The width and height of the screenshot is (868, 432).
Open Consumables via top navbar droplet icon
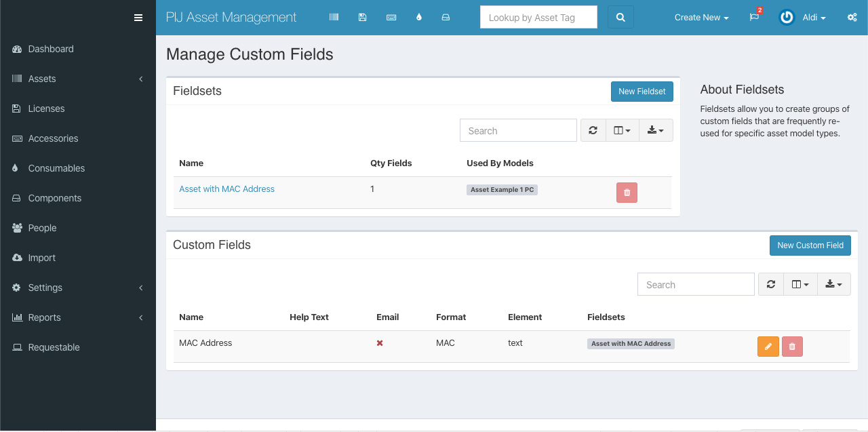point(419,18)
